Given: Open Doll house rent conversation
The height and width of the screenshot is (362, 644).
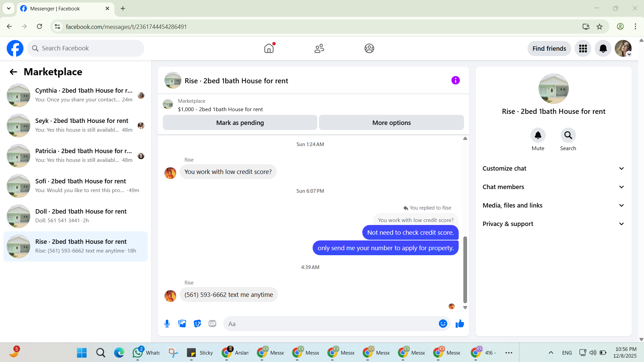Looking at the screenshot, I should 76,216.
